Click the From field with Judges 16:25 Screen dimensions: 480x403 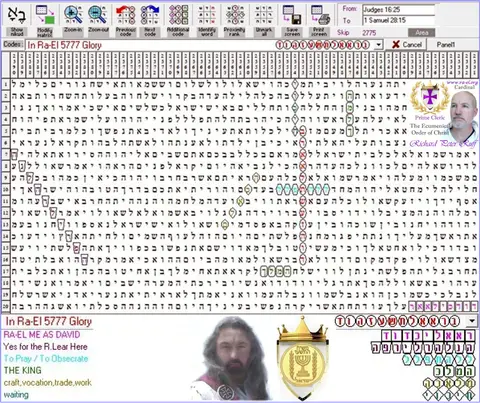[399, 9]
